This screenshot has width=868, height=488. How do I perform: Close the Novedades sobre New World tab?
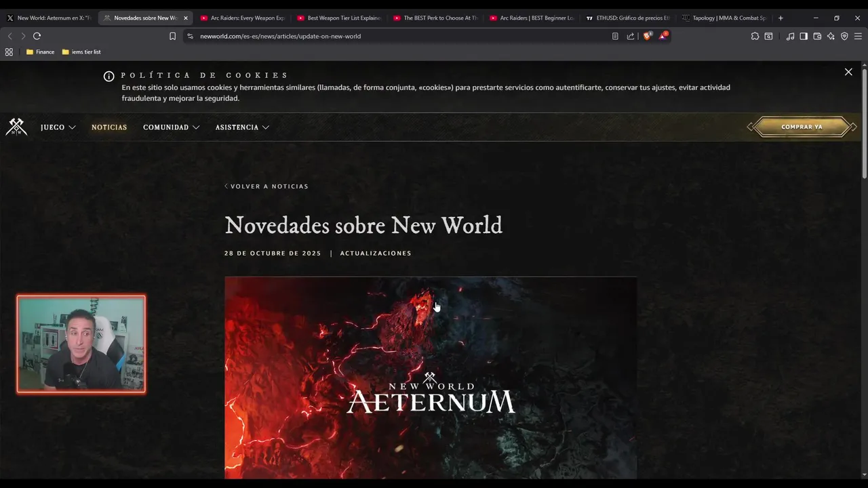[x=186, y=18]
